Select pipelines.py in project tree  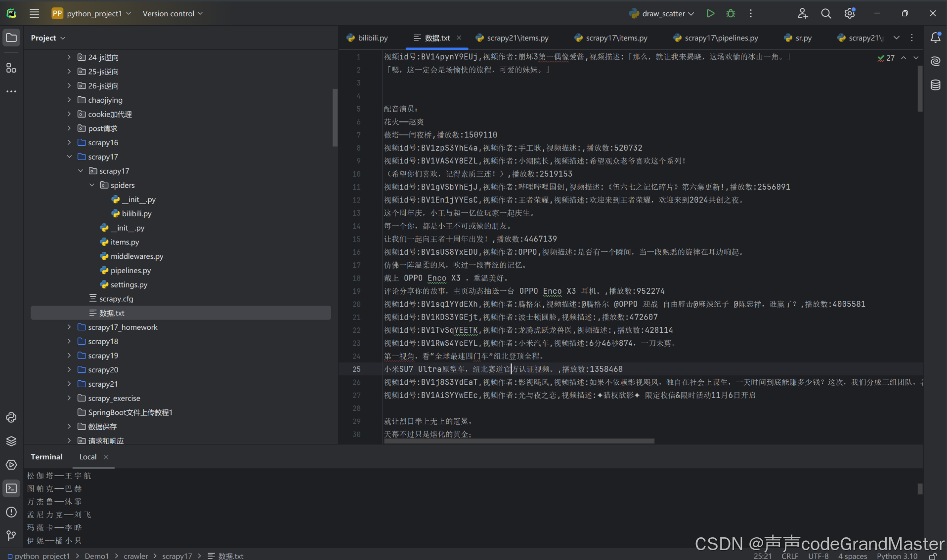pyautogui.click(x=130, y=271)
